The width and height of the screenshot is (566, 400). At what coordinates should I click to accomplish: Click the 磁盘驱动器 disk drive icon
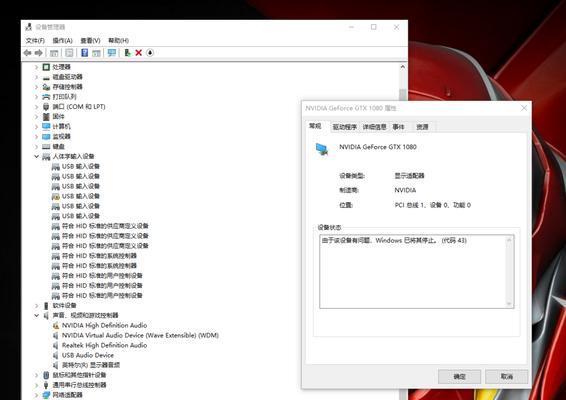pyautogui.click(x=46, y=77)
